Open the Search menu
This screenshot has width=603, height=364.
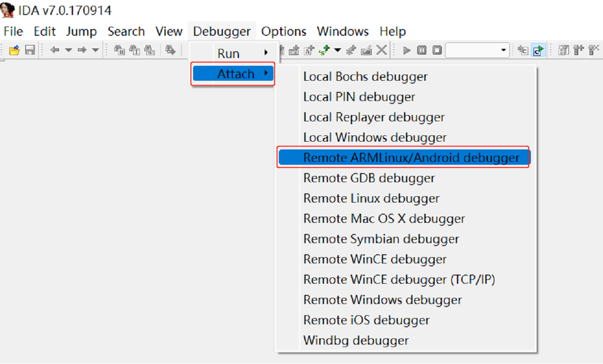126,31
